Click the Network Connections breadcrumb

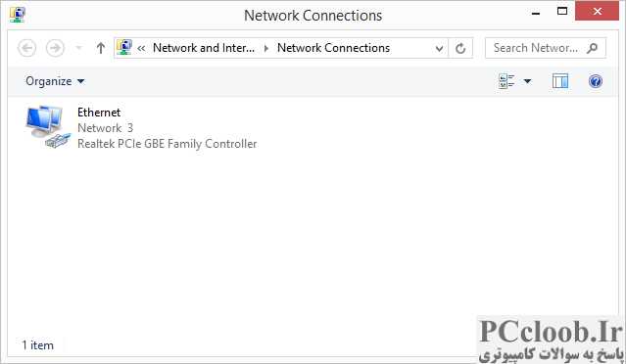click(333, 48)
